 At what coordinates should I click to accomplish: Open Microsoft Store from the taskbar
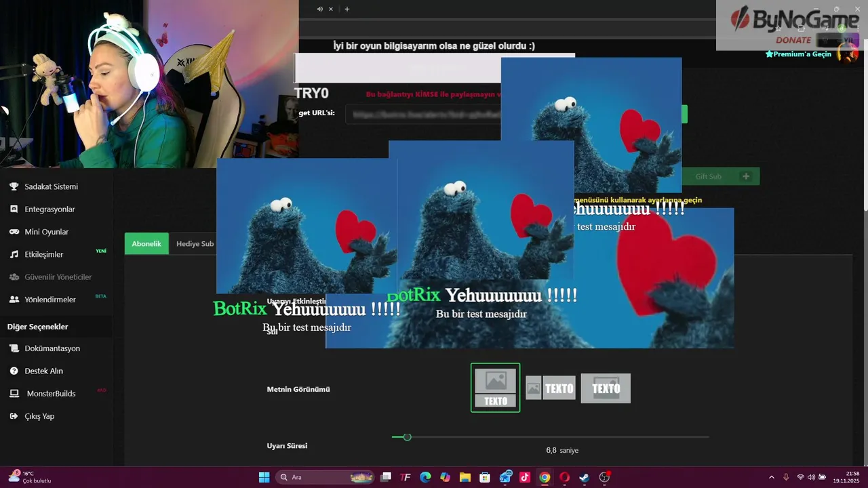coord(485,477)
